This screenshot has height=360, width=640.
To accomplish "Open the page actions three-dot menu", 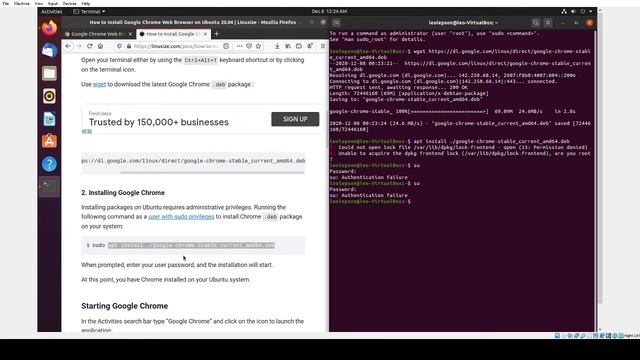I will [240, 46].
